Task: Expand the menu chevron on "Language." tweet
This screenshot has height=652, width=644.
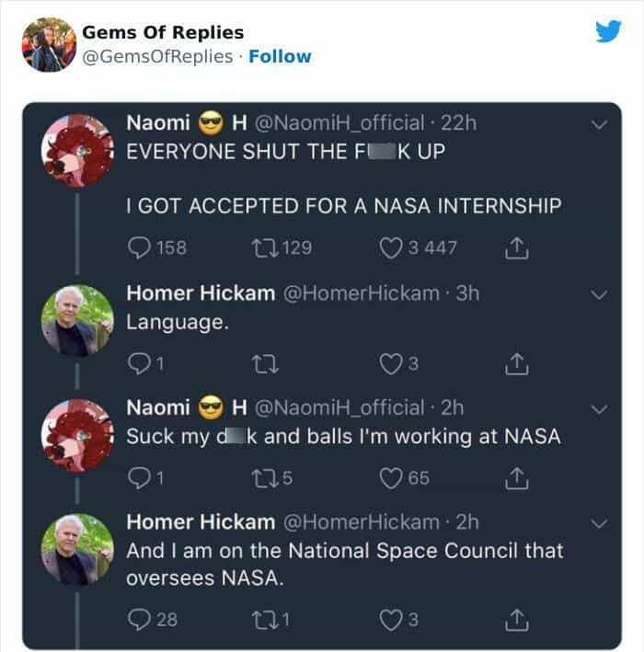Action: 599,295
